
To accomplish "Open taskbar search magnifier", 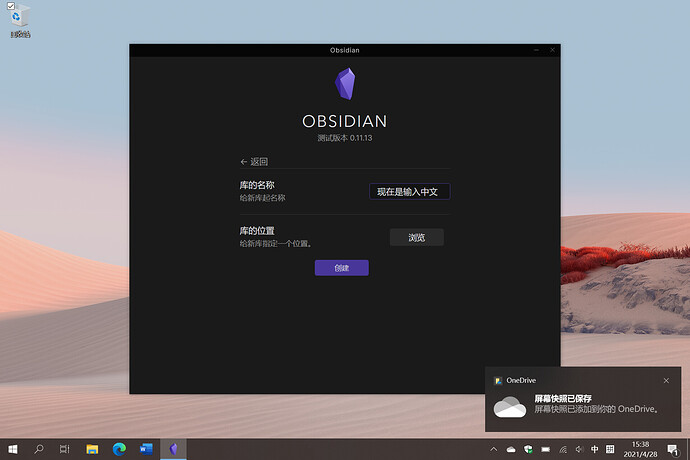I will (x=39, y=449).
